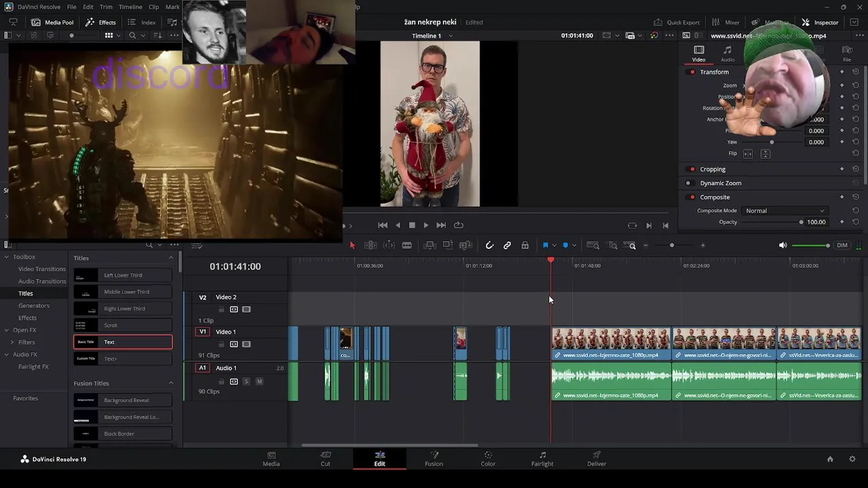Click the blue marker icon
868x488 pixels.
(566, 245)
